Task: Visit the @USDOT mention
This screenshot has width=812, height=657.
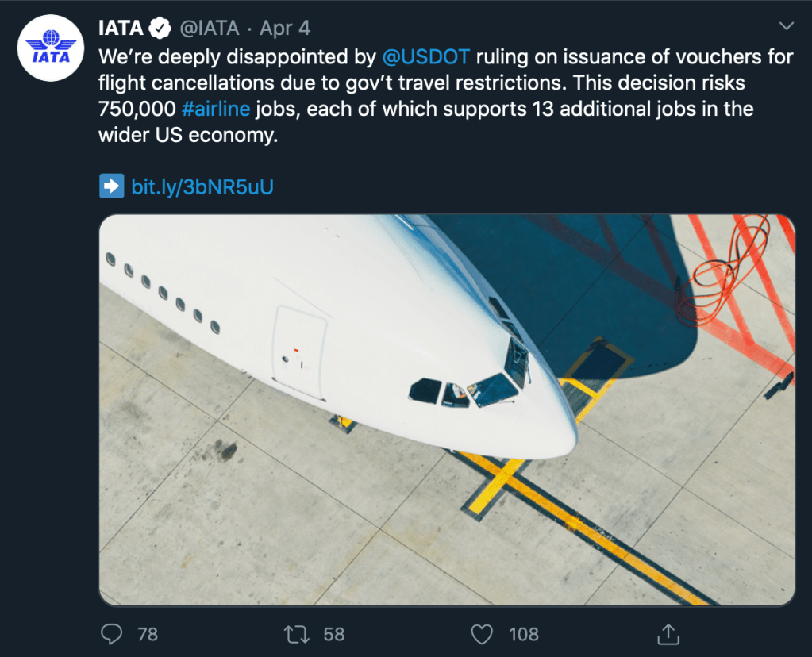Action: [x=426, y=57]
